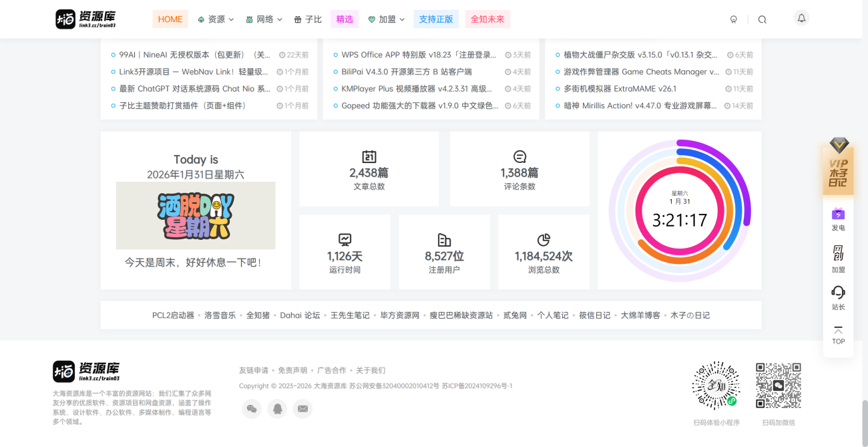The width and height of the screenshot is (868, 447).
Task: Open friend link 洛雪音乐
Action: [x=220, y=315]
